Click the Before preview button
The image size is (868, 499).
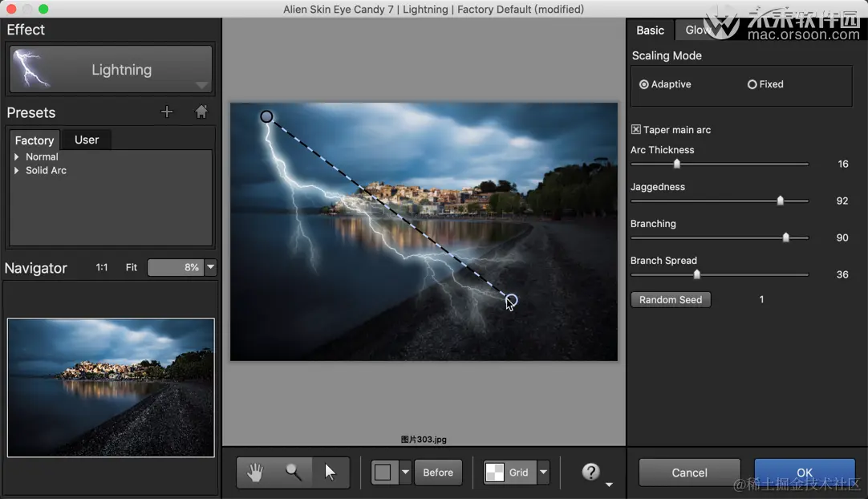pos(438,473)
